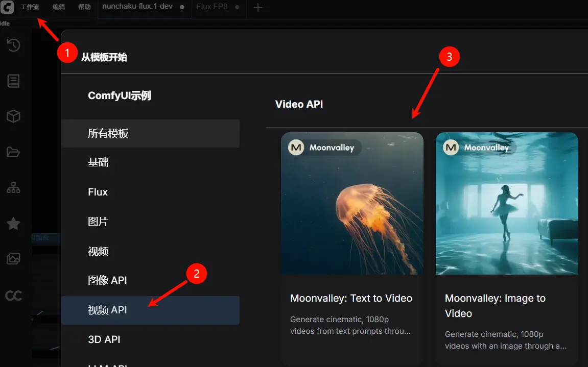
Task: Open the image gallery sidebar icon
Action: pos(13,259)
